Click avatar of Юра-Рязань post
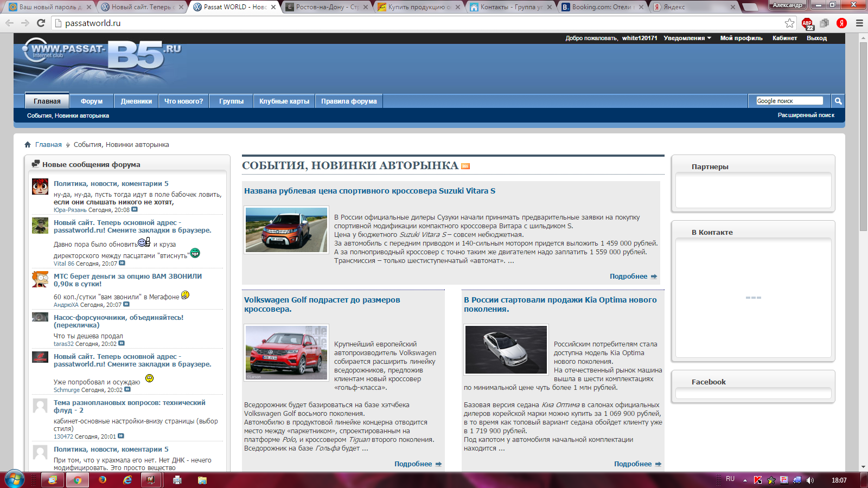The image size is (868, 488). tap(40, 187)
